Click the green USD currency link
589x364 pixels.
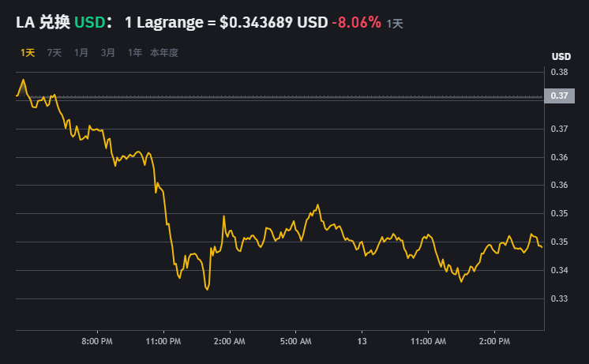tap(89, 23)
